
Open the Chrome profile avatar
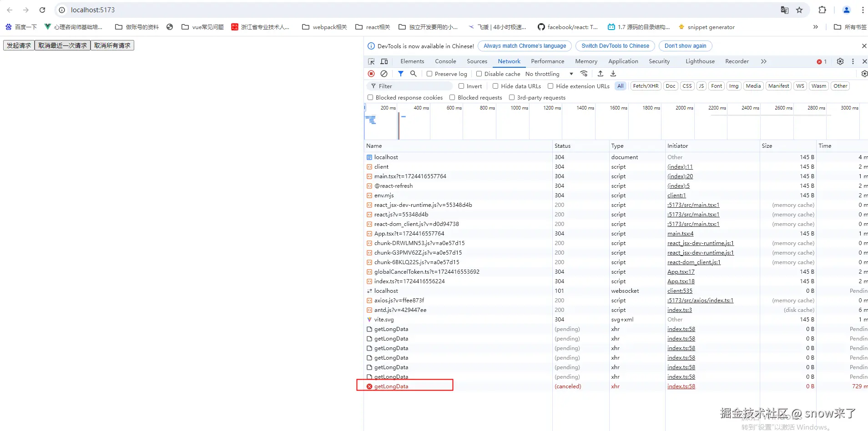pyautogui.click(x=846, y=10)
